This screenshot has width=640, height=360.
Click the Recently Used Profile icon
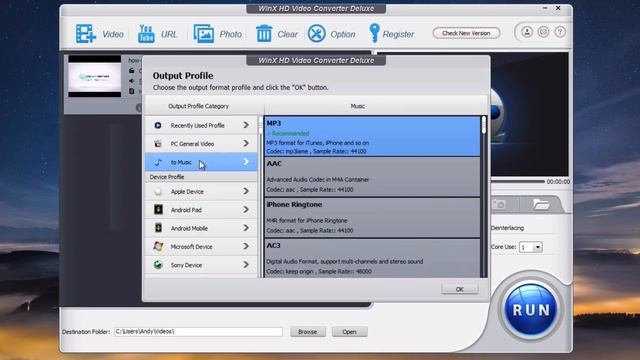pyautogui.click(x=158, y=125)
